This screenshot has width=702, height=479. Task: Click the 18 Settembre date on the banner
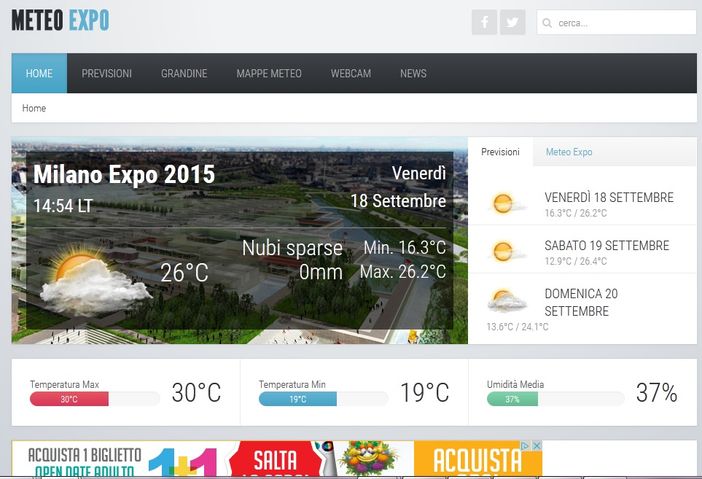click(x=398, y=201)
